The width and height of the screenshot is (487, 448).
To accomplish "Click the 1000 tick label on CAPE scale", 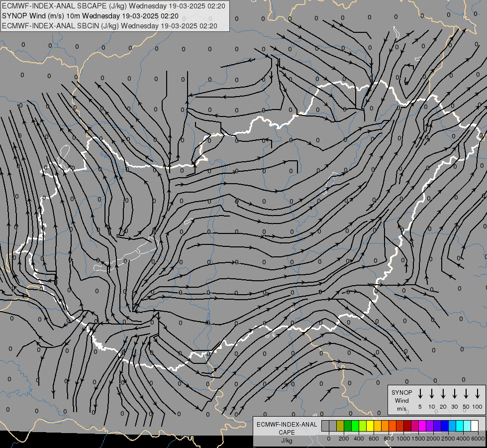I will pos(403,439).
